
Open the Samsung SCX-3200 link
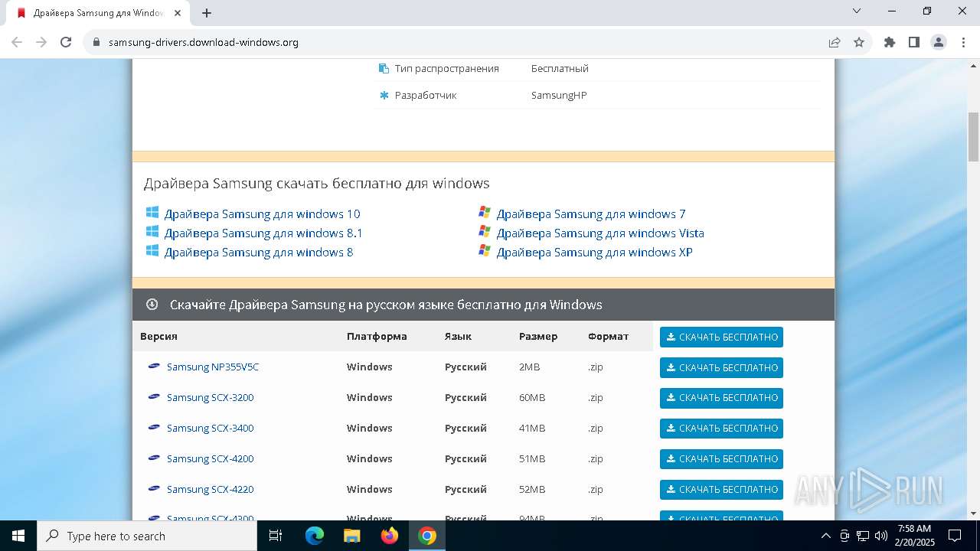[210, 397]
